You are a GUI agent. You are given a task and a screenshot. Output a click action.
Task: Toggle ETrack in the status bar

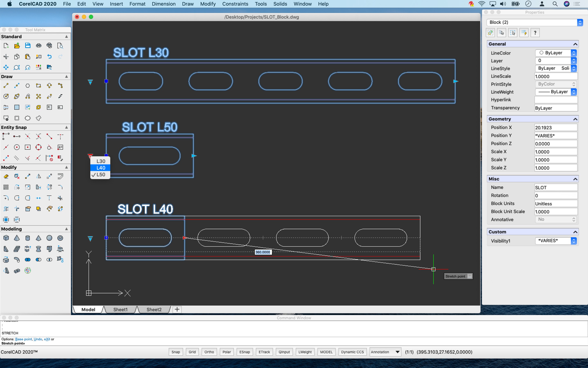pyautogui.click(x=264, y=352)
